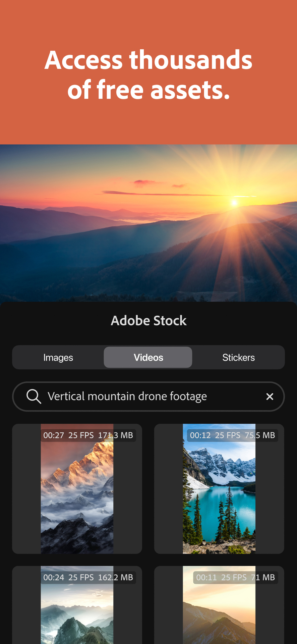Click the sunset mountain preview image
Image resolution: width=297 pixels, height=644 pixels.
click(148, 223)
